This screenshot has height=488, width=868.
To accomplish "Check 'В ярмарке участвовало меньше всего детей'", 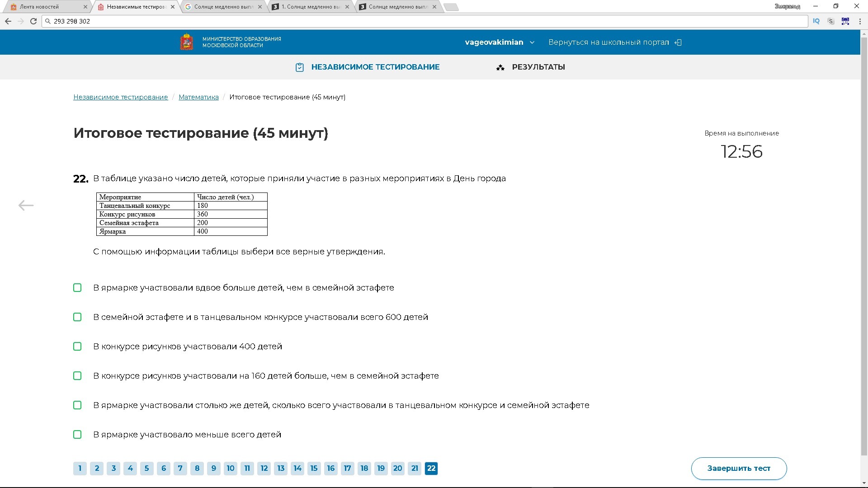I will pos(77,435).
